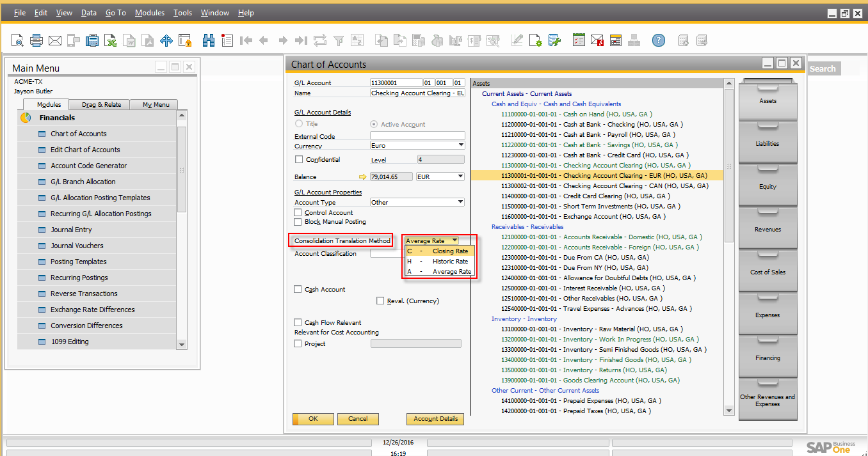The image size is (868, 456).
Task: Enable the Confidential checkbox
Action: click(298, 160)
